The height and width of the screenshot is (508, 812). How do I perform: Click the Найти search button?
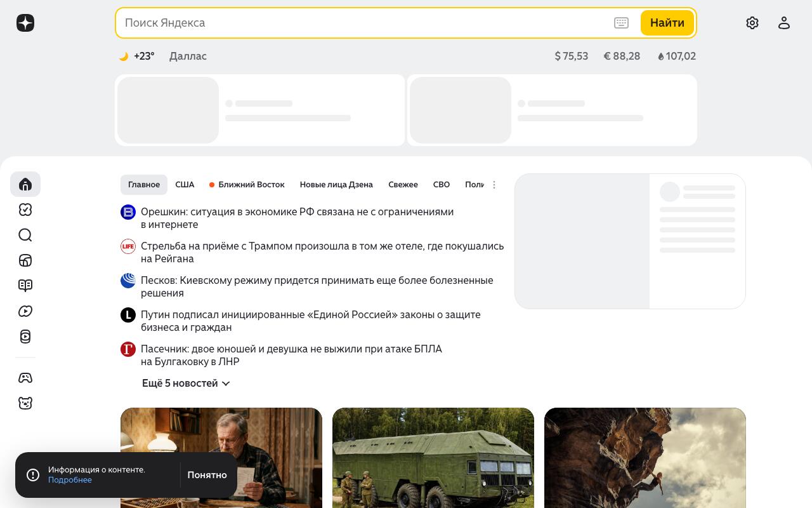[667, 23]
